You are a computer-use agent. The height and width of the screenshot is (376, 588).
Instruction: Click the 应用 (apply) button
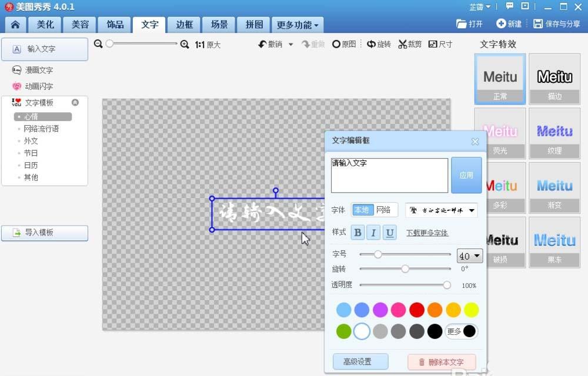click(466, 174)
